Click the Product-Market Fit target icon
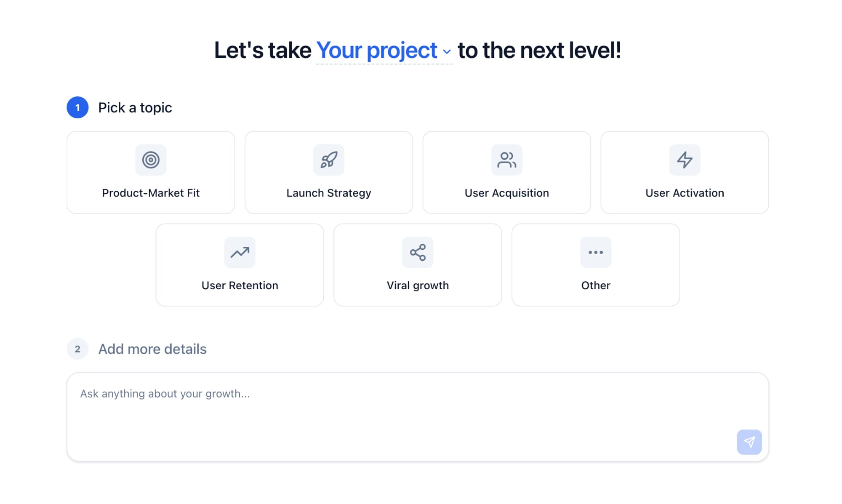The image size is (842, 504). (x=151, y=160)
